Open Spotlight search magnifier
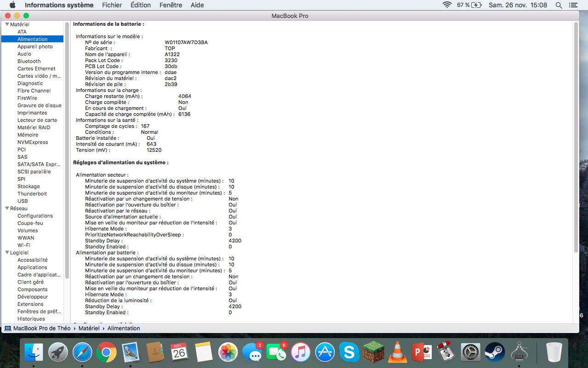This screenshot has width=588, height=368. tap(559, 5)
